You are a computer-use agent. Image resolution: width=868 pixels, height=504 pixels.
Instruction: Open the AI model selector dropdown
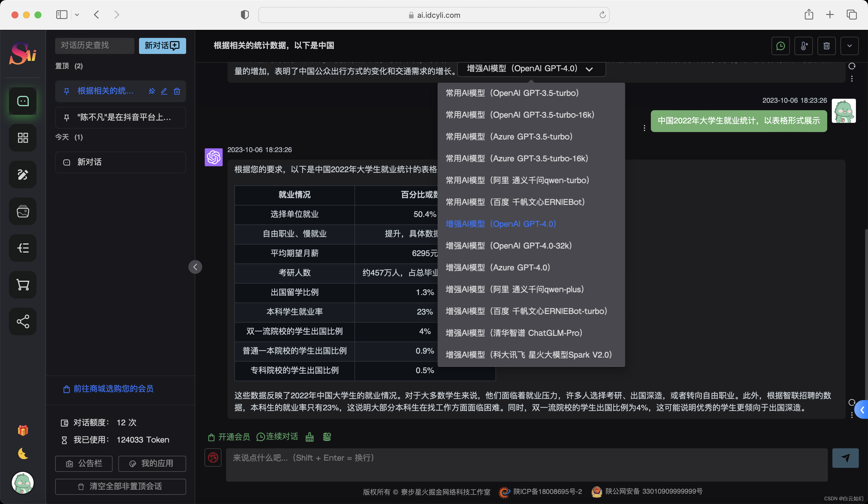pyautogui.click(x=531, y=69)
